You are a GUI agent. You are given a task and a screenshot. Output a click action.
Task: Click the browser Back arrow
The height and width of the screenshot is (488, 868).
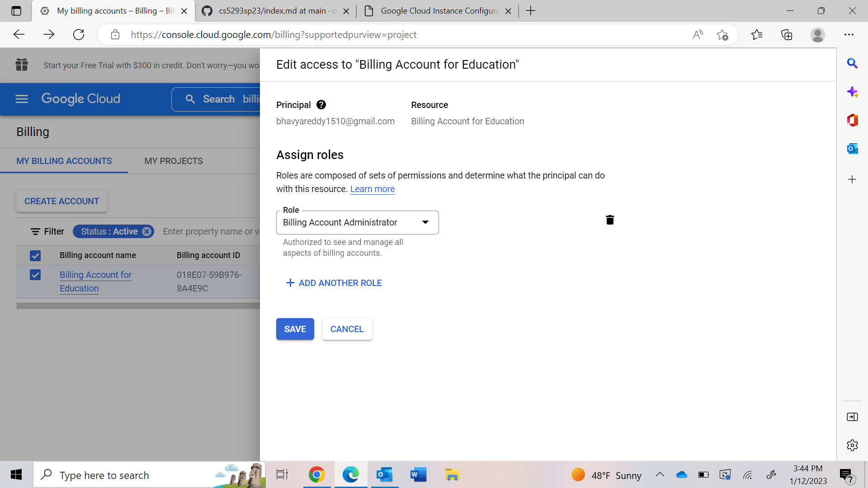(x=19, y=35)
